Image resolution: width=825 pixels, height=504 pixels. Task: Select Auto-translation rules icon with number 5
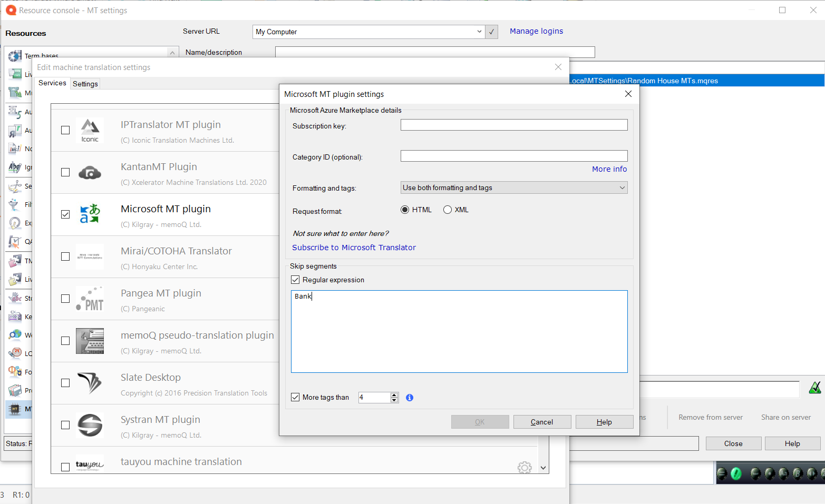click(15, 112)
